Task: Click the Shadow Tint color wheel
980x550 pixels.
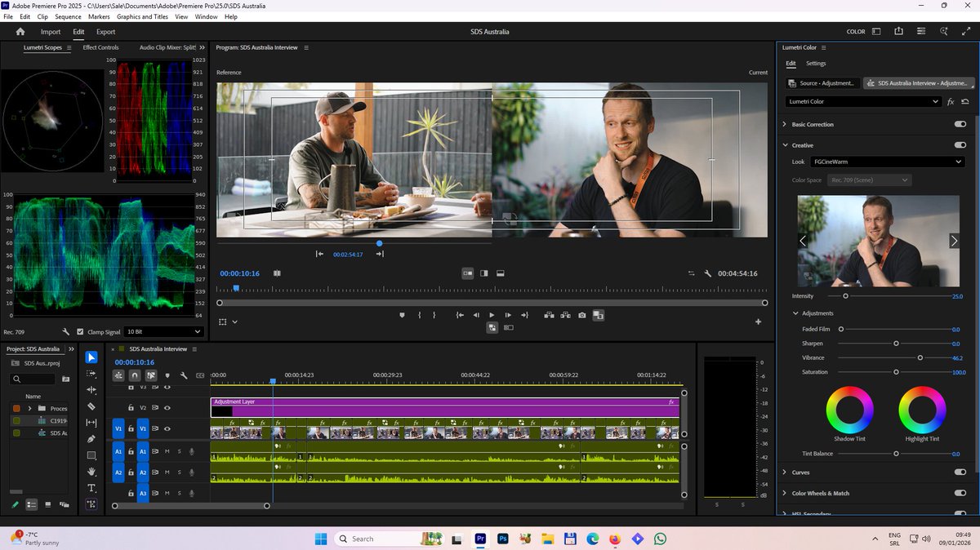Action: [849, 410]
